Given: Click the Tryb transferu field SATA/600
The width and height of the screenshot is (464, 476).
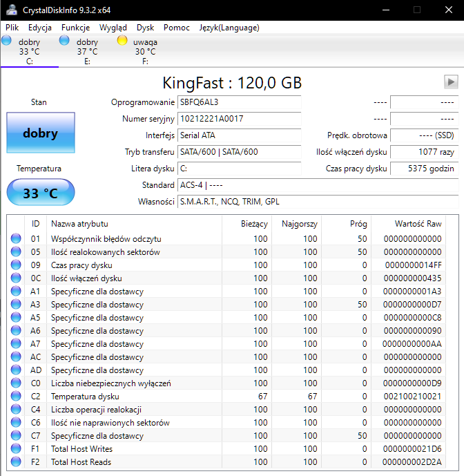Looking at the screenshot, I should point(239,152).
